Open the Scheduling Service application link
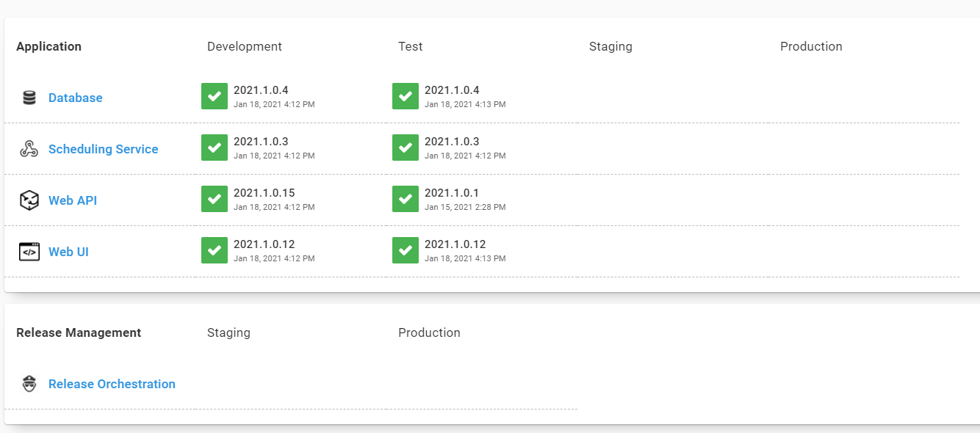This screenshot has width=980, height=433. point(103,148)
